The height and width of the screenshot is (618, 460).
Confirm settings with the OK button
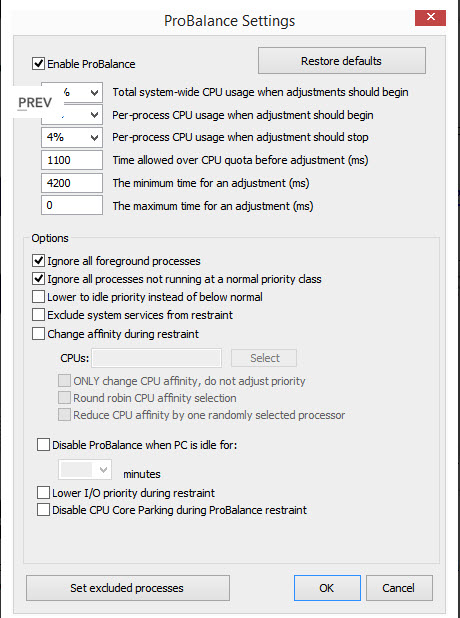(x=327, y=588)
